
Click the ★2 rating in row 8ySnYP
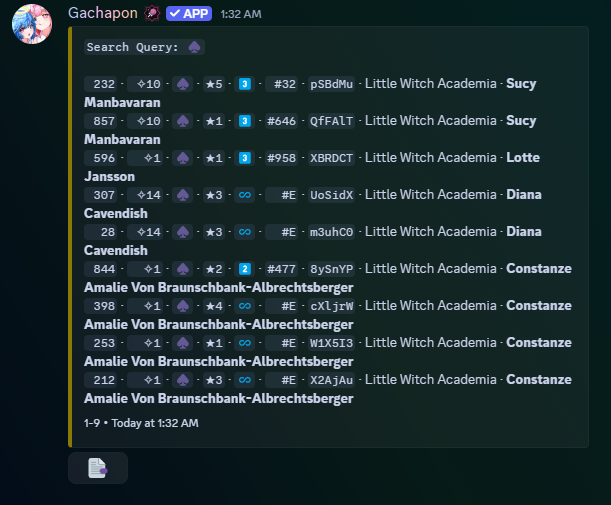point(214,269)
